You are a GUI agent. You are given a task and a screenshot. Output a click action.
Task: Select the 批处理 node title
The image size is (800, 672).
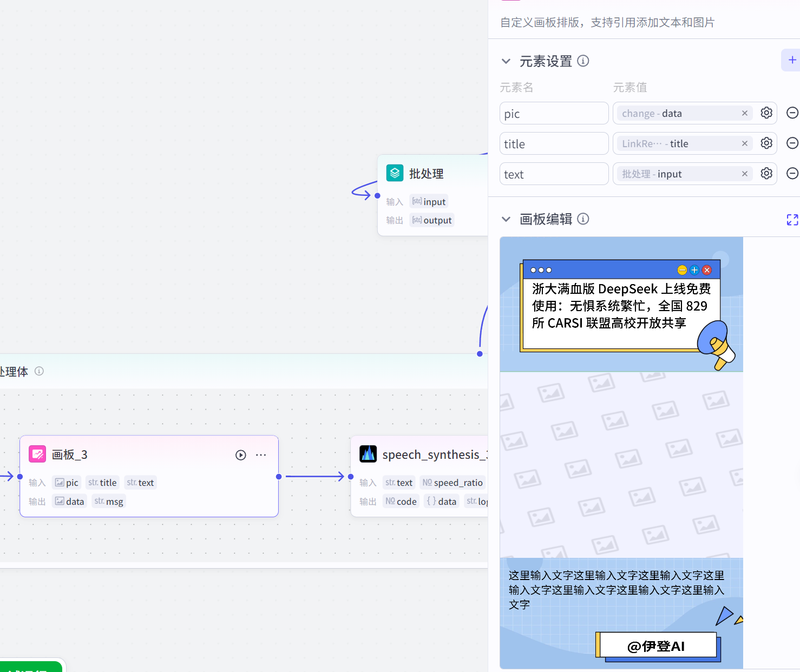[426, 174]
